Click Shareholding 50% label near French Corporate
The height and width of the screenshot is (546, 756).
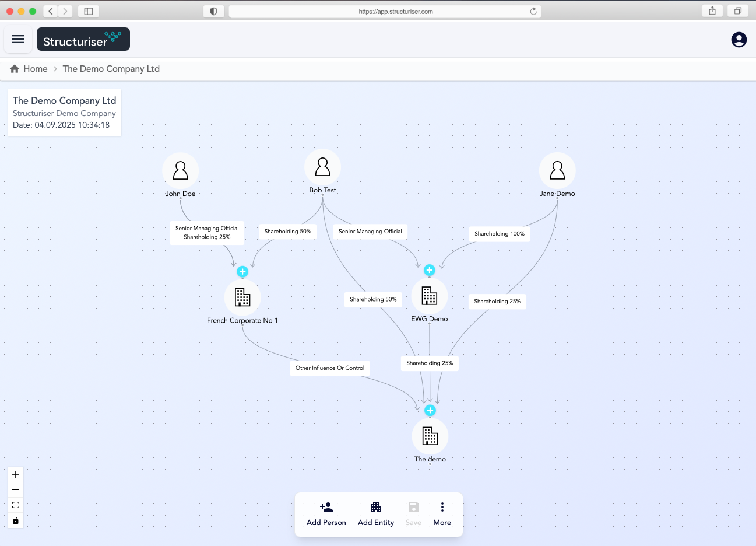288,232
